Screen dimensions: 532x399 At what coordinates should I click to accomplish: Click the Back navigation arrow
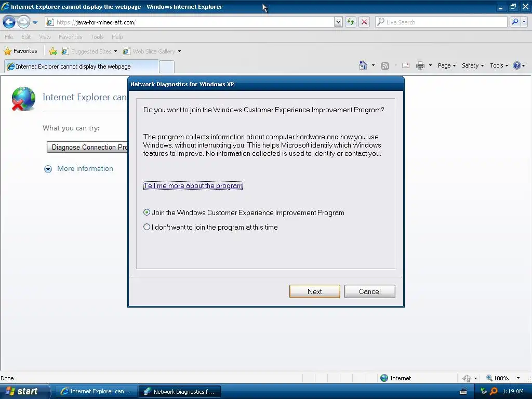[9, 22]
